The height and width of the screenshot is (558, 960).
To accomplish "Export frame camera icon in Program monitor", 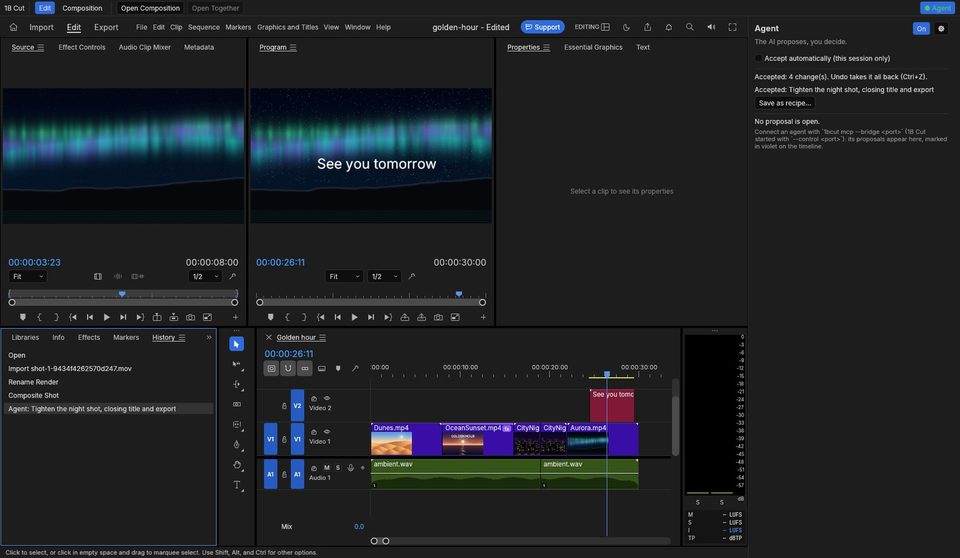I will click(x=438, y=317).
